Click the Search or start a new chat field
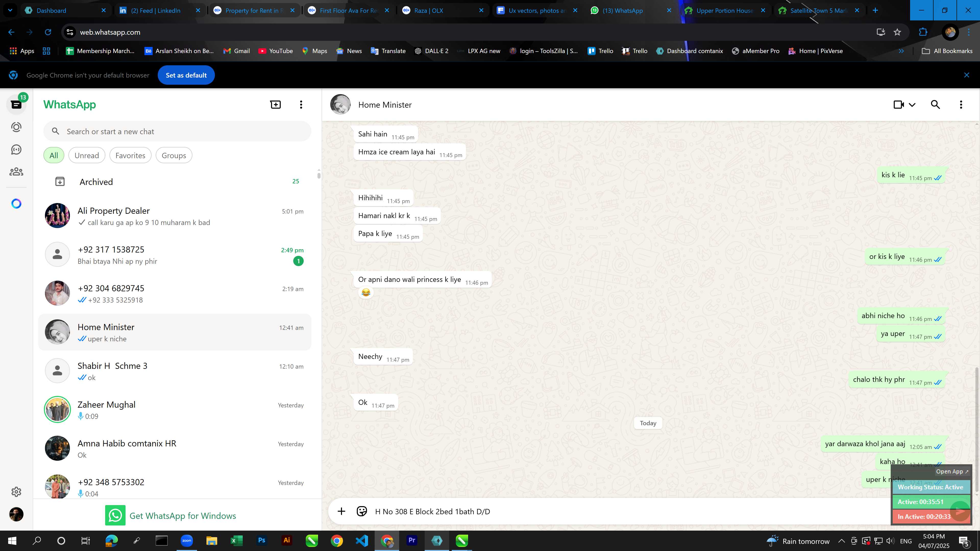Image resolution: width=980 pixels, height=551 pixels. (x=177, y=132)
